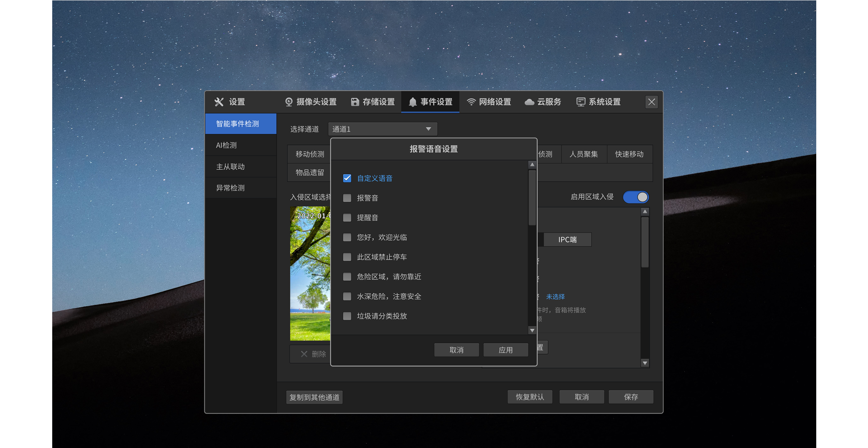Click the event settings bell icon

pos(413,102)
